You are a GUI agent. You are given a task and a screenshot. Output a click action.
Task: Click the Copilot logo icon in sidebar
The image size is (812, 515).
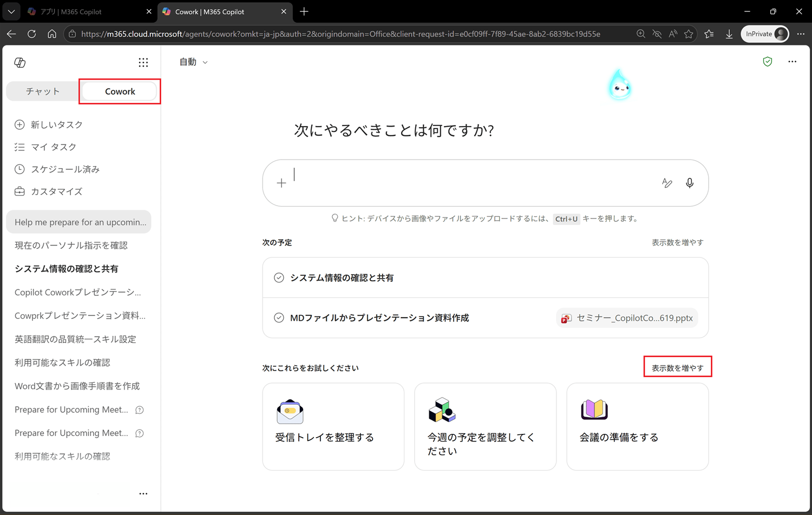pos(20,63)
